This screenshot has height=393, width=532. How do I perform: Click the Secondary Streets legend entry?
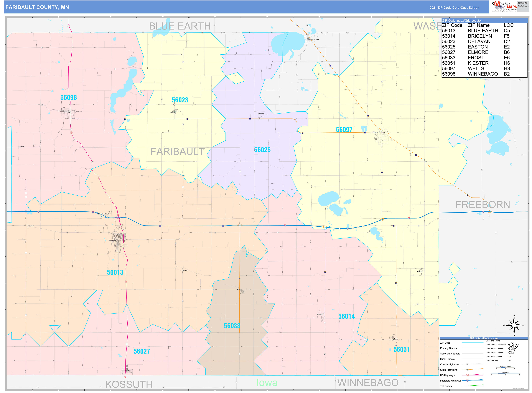[450, 354]
